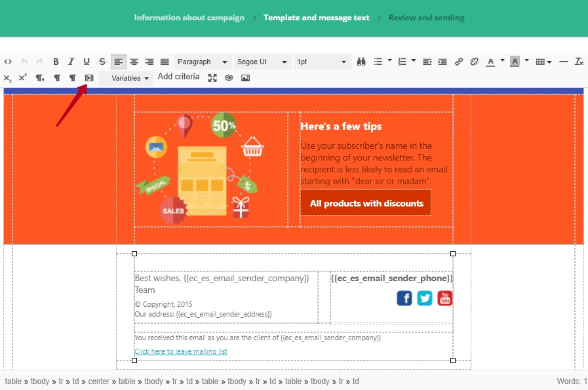
Task: Go to Information about campaign step
Action: (189, 18)
